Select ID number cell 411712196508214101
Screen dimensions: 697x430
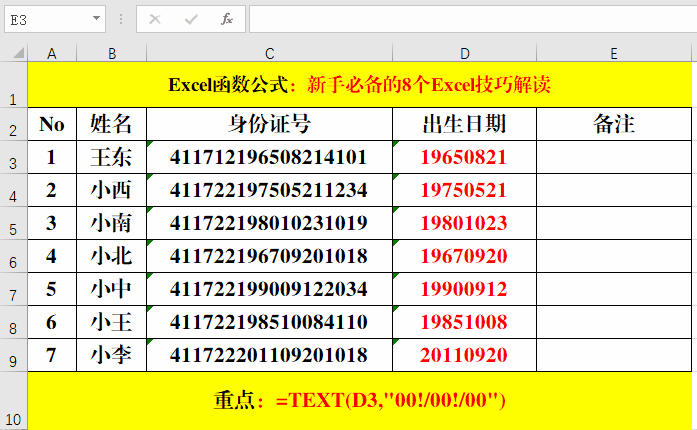pos(269,157)
